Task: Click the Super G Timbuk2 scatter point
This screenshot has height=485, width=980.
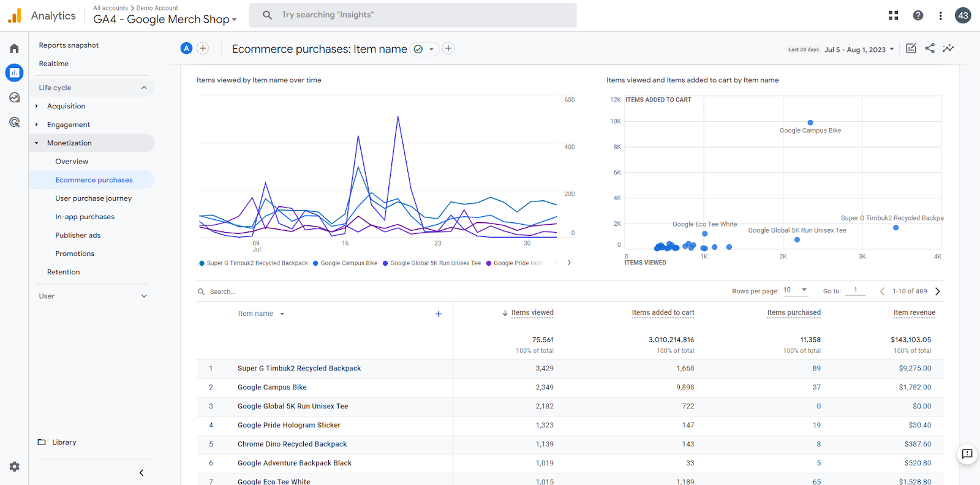Action: tap(895, 228)
